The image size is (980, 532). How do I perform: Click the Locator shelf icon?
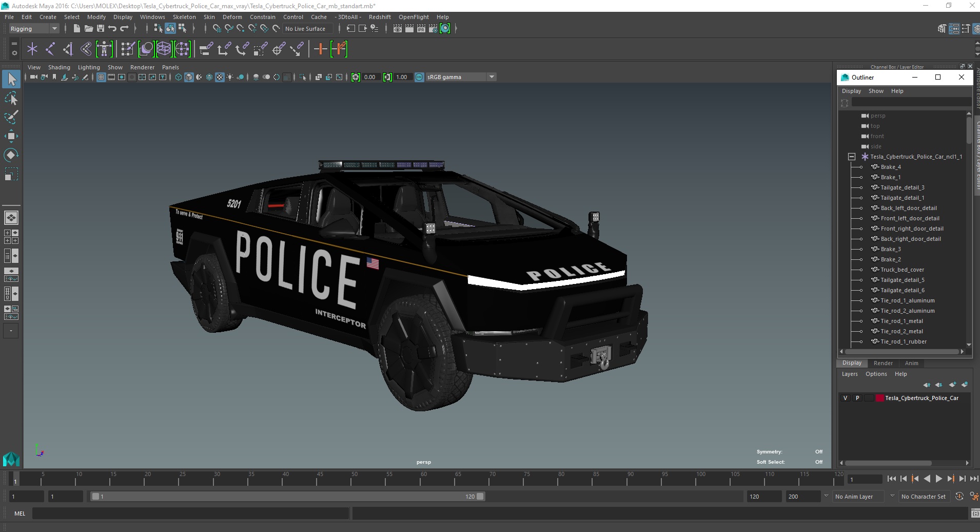[32, 49]
